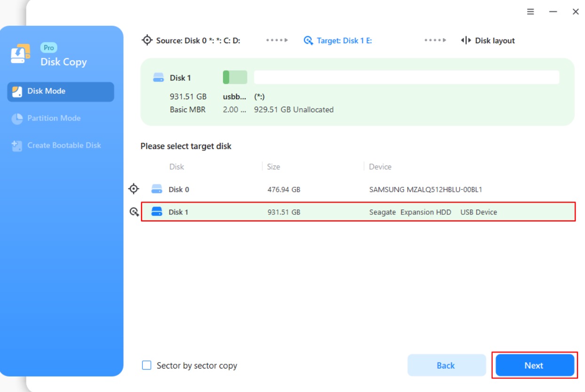
Task: Click the Pro badge label
Action: click(49, 47)
